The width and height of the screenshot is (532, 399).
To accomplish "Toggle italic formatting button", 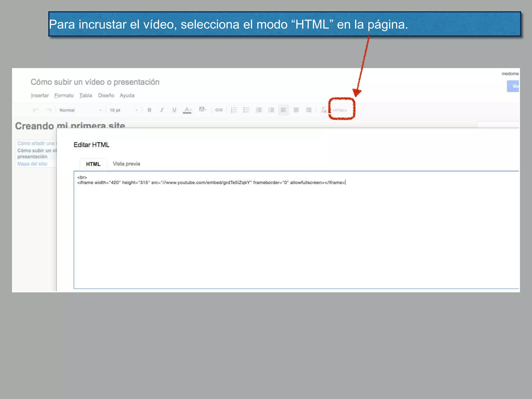I will pyautogui.click(x=162, y=110).
